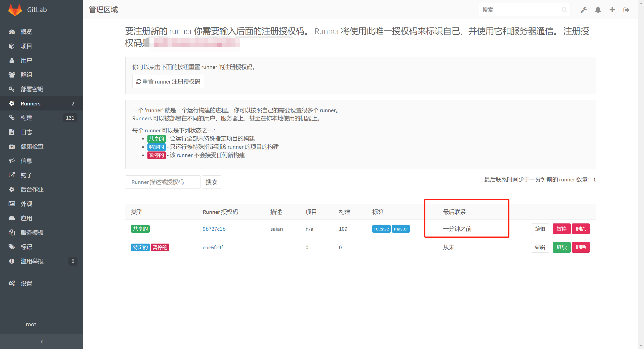This screenshot has height=349, width=644.
Task: Click the admin wrench icon in top bar
Action: pos(584,10)
